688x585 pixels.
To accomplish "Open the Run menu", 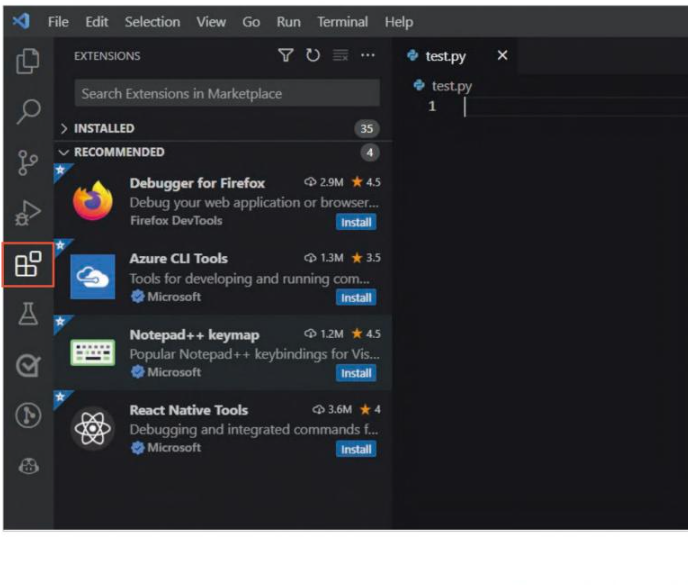I will click(x=288, y=22).
